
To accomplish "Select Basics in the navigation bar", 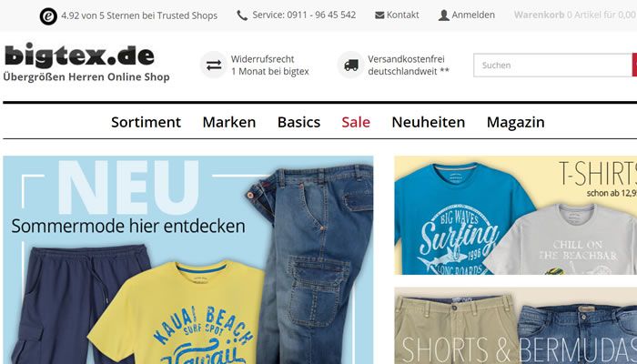I will coord(299,122).
